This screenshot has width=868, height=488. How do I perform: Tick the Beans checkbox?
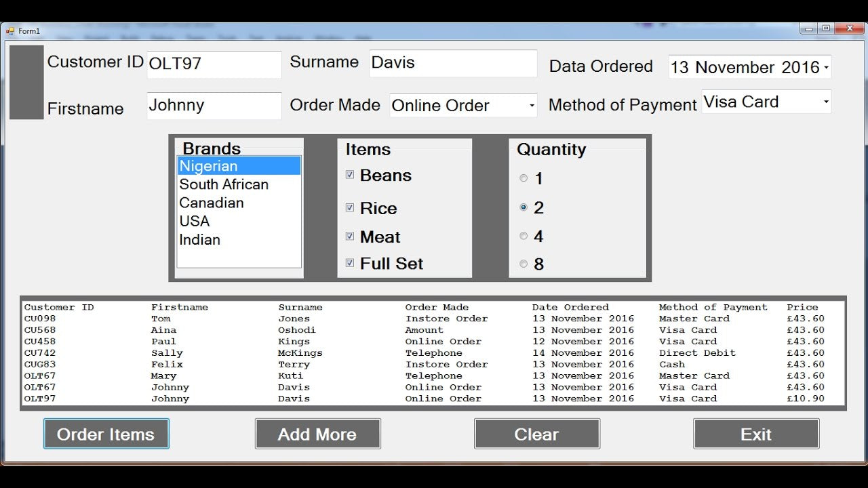coord(350,175)
